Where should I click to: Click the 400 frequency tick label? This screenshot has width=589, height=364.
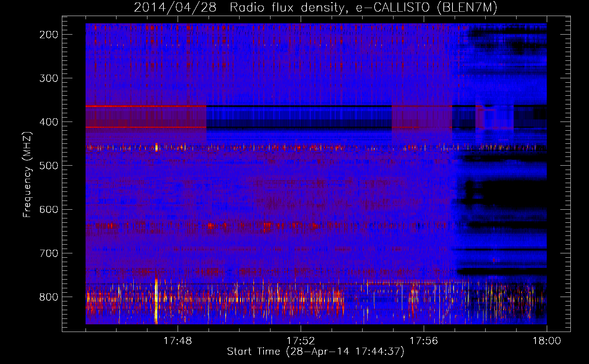tap(49, 122)
